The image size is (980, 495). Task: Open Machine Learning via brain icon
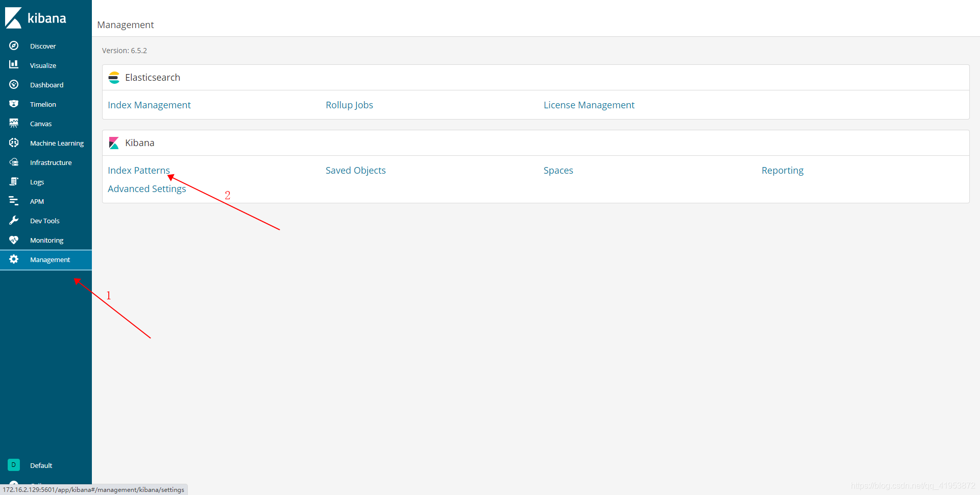(x=14, y=143)
